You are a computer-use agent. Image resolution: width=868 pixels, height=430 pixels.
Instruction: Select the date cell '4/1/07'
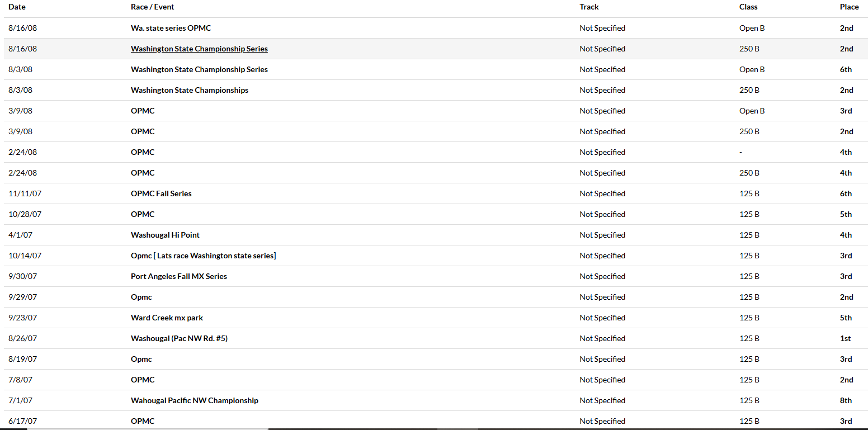20,235
